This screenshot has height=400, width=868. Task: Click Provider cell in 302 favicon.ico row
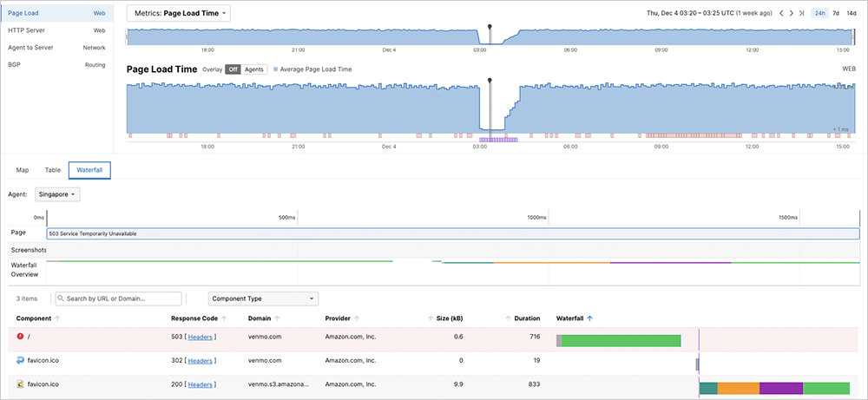tap(351, 360)
